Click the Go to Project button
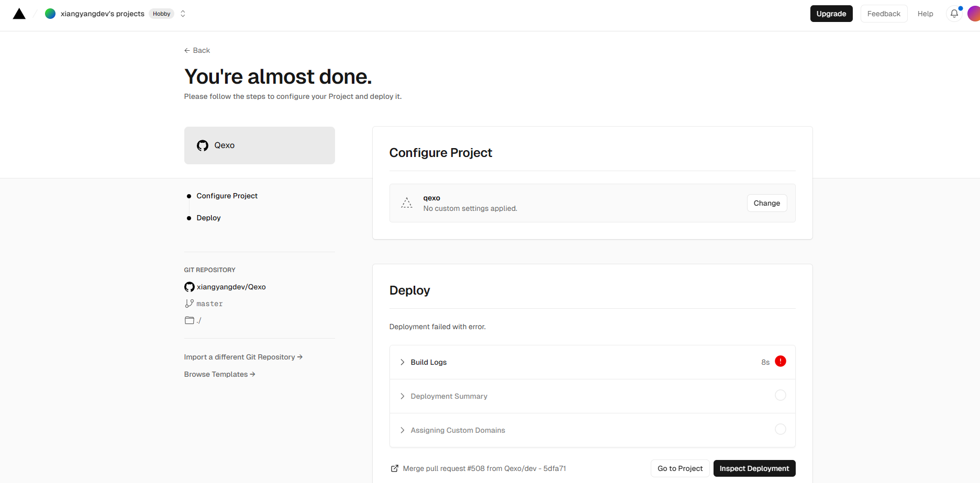980x483 pixels. (x=680, y=468)
